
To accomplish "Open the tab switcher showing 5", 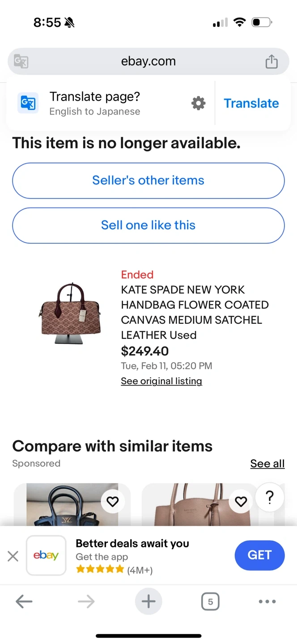I will [210, 602].
